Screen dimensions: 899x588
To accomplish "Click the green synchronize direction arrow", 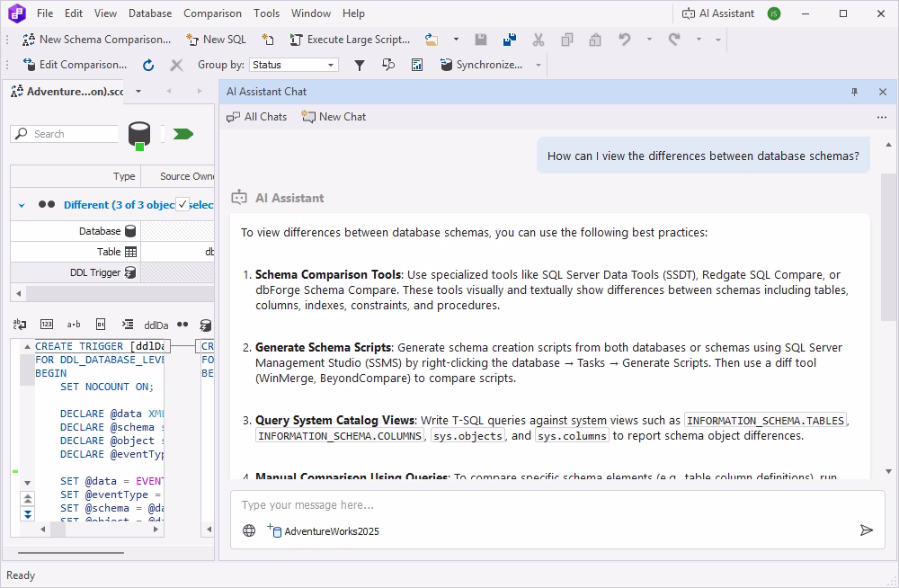I will [x=182, y=134].
